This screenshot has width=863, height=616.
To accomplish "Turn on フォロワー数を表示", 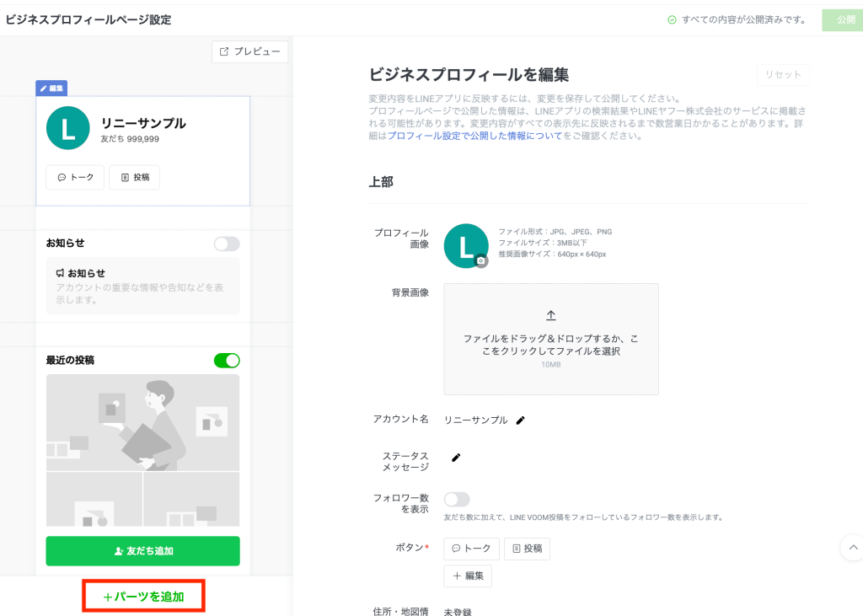I will coord(457,499).
